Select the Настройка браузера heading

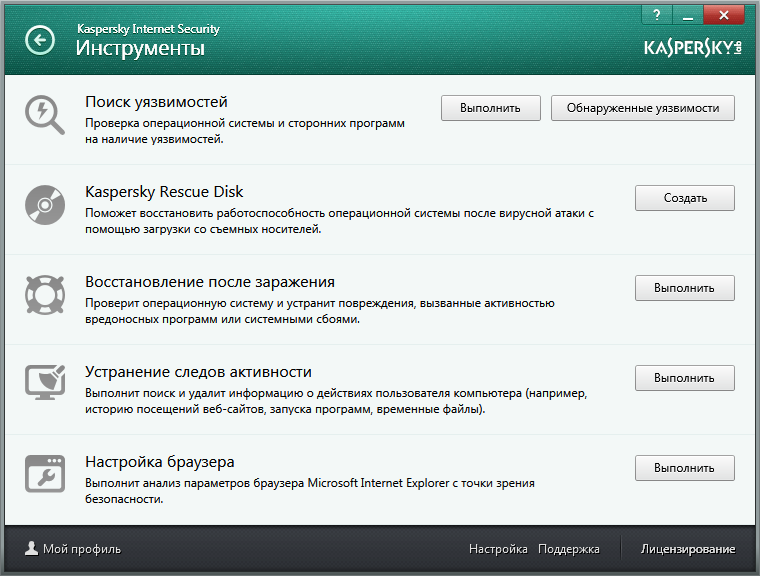click(159, 462)
